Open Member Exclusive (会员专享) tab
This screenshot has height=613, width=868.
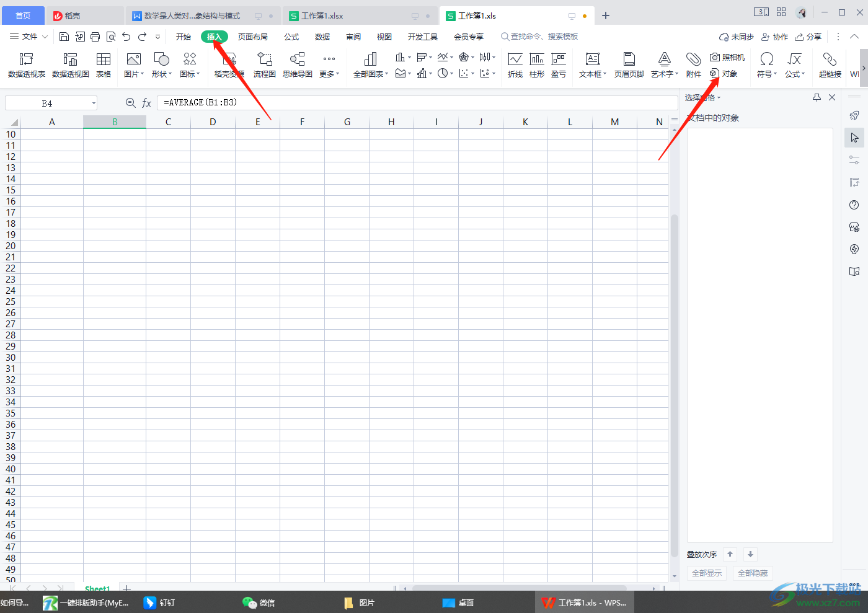[x=469, y=37]
